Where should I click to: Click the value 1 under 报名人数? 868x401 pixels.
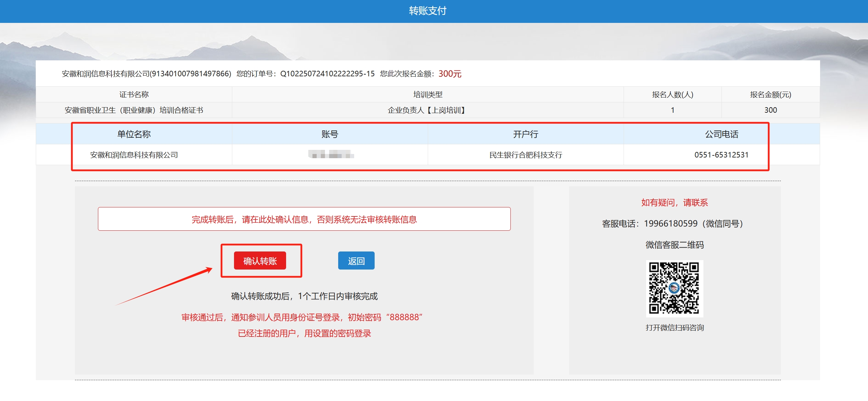point(673,110)
